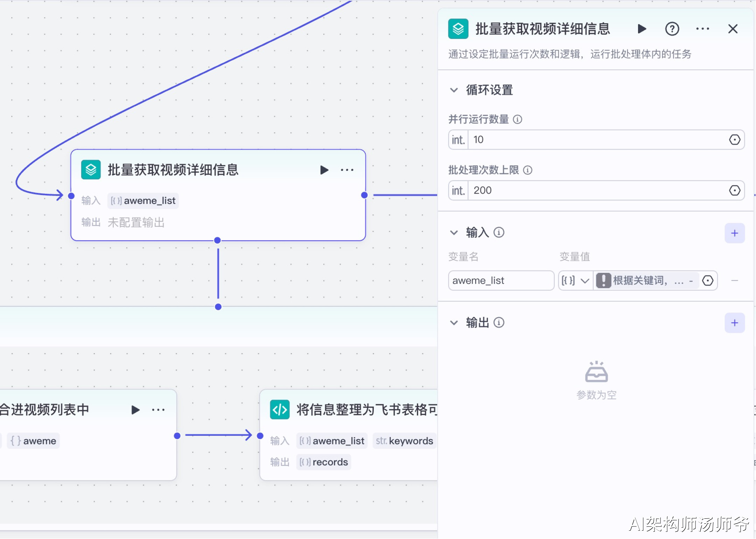Collapse the 循环设置 section

(x=454, y=90)
